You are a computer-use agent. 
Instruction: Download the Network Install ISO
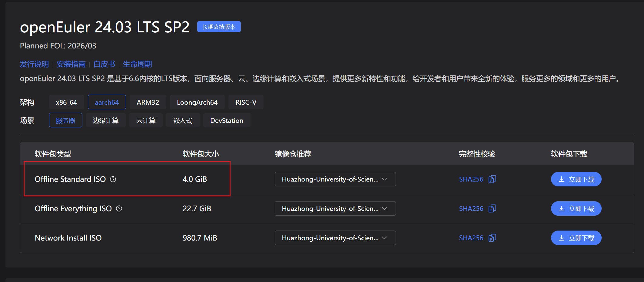point(576,238)
